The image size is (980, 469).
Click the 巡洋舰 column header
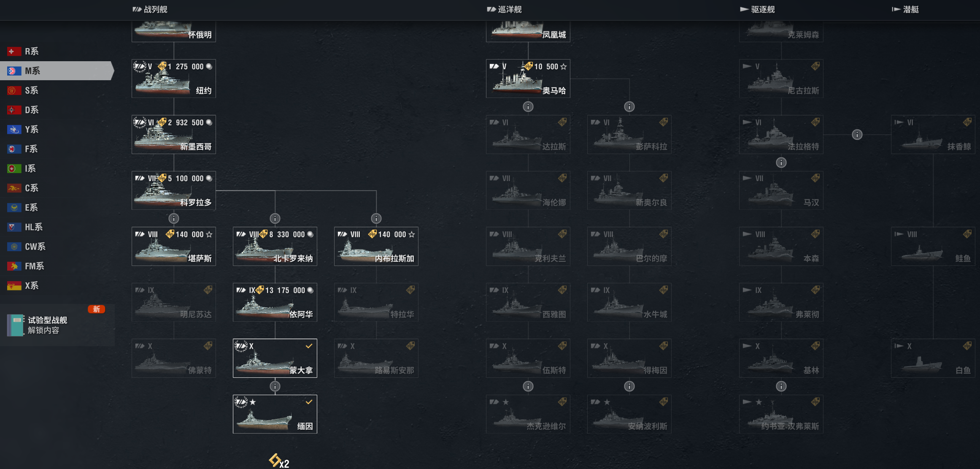click(505, 9)
